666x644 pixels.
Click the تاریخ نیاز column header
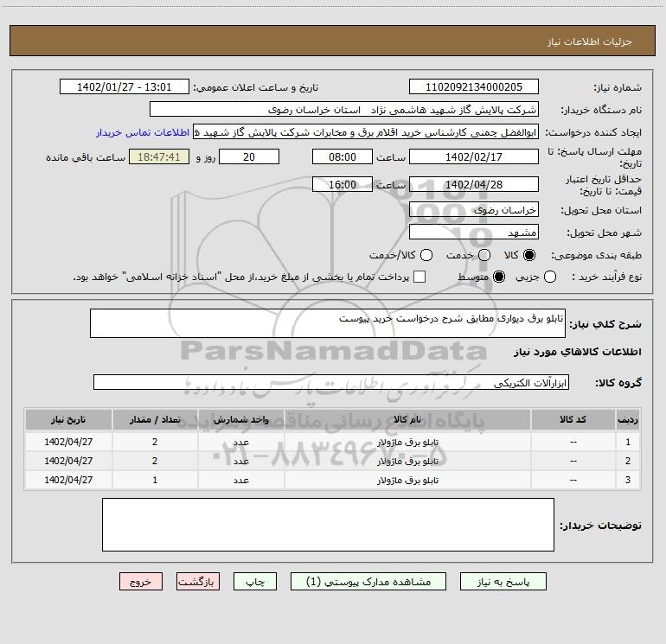coord(68,420)
